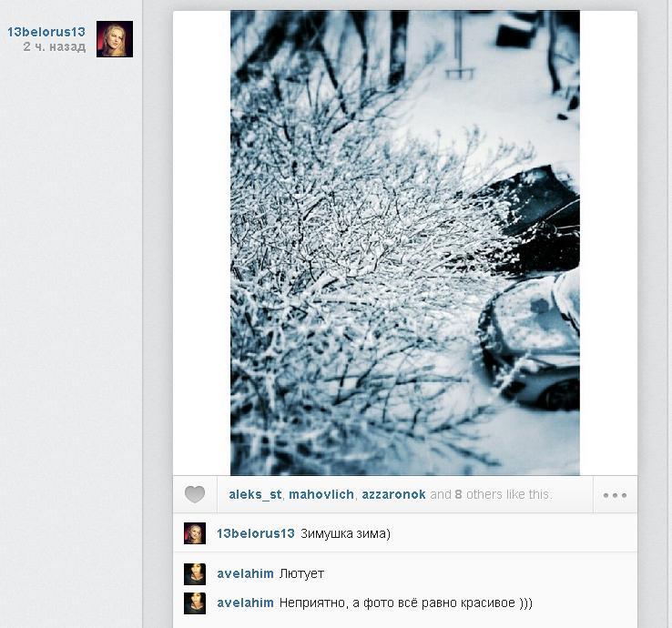Viewport: 672px width, 628px height.
Task: Click the 13belorus13 avatar beside the caption
Action: click(195, 533)
